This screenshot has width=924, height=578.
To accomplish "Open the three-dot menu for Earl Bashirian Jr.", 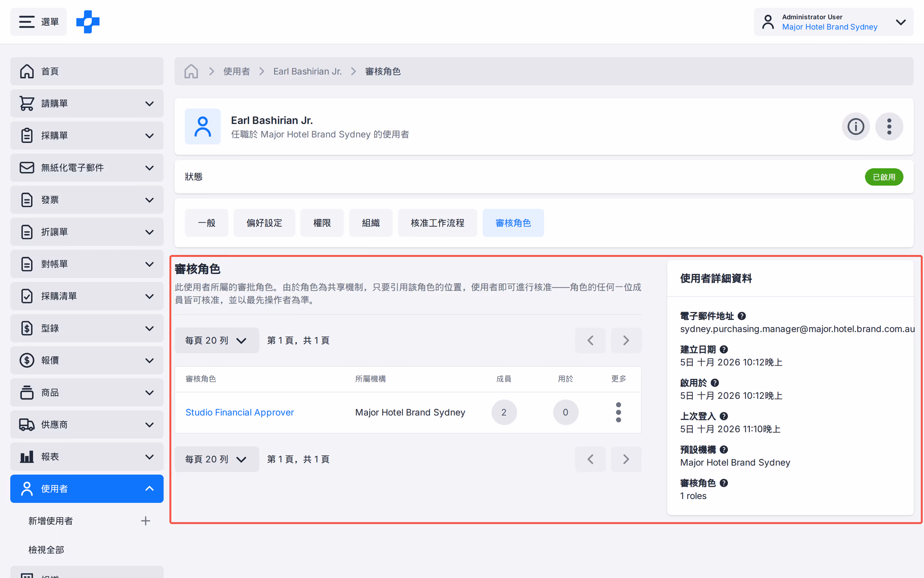I will [889, 127].
